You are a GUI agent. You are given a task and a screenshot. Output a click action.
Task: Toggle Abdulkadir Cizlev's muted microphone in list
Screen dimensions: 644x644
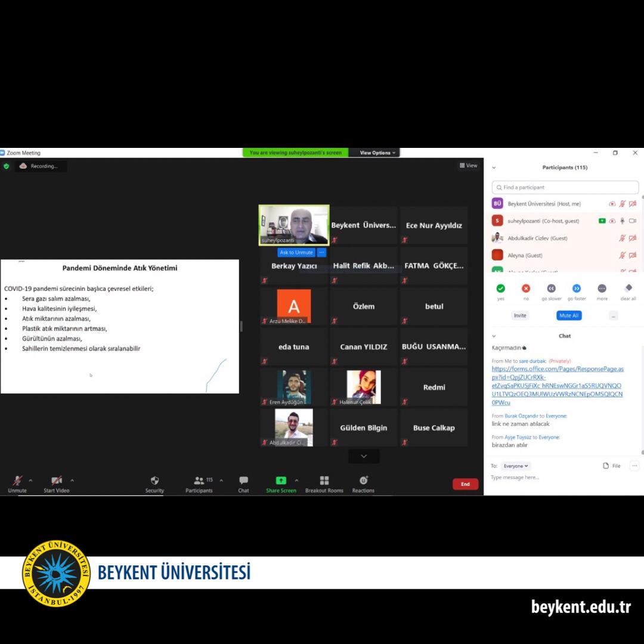623,238
